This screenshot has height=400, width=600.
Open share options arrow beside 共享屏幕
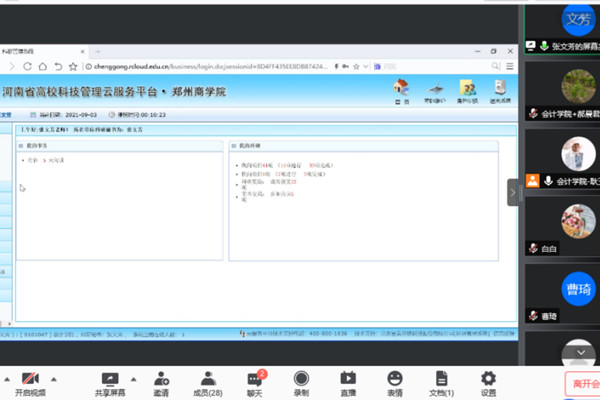coord(134,379)
